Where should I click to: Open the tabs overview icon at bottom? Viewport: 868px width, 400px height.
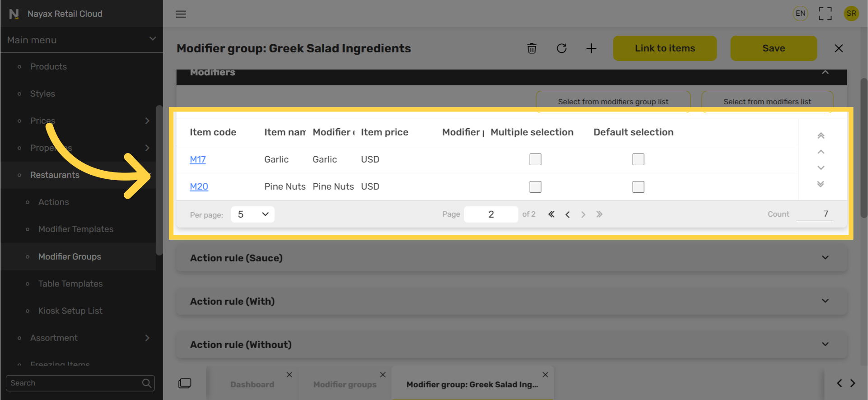(x=185, y=383)
